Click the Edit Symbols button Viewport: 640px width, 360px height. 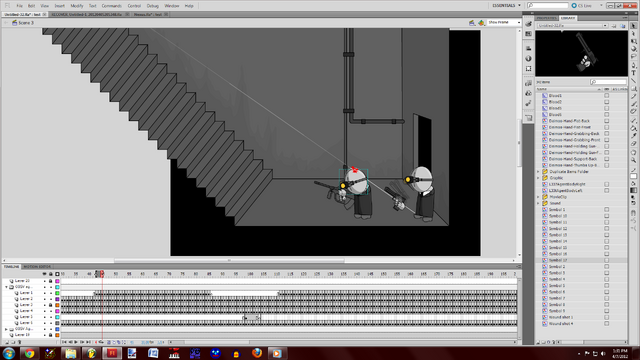(482, 23)
